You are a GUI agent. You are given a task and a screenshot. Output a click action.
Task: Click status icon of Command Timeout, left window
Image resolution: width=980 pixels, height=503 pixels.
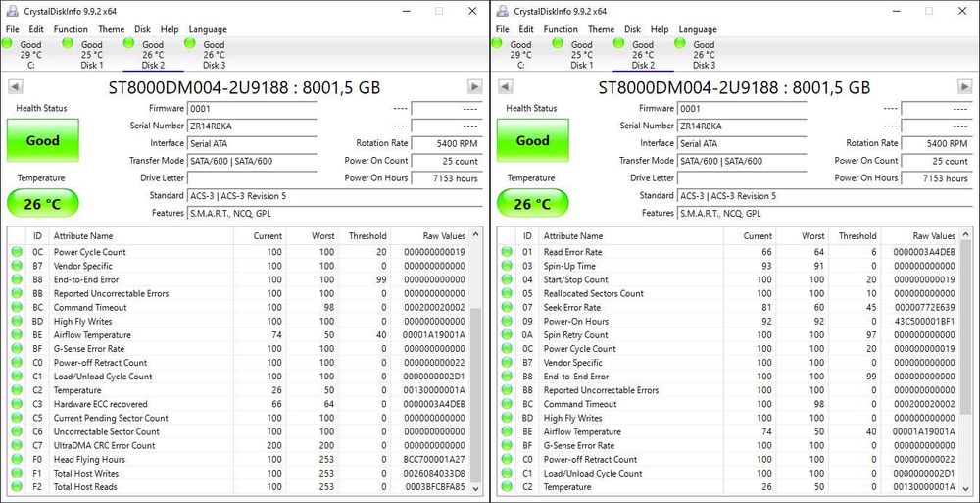click(17, 307)
